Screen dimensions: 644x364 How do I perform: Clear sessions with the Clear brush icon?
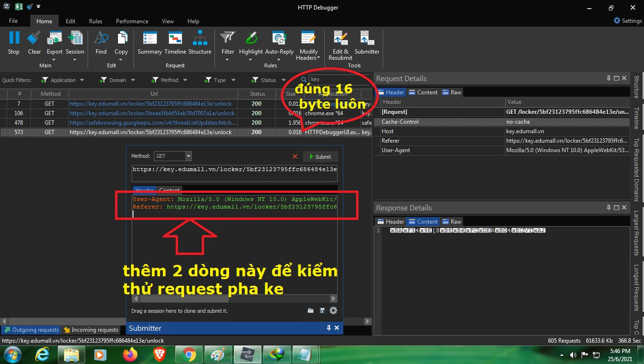coord(34,38)
